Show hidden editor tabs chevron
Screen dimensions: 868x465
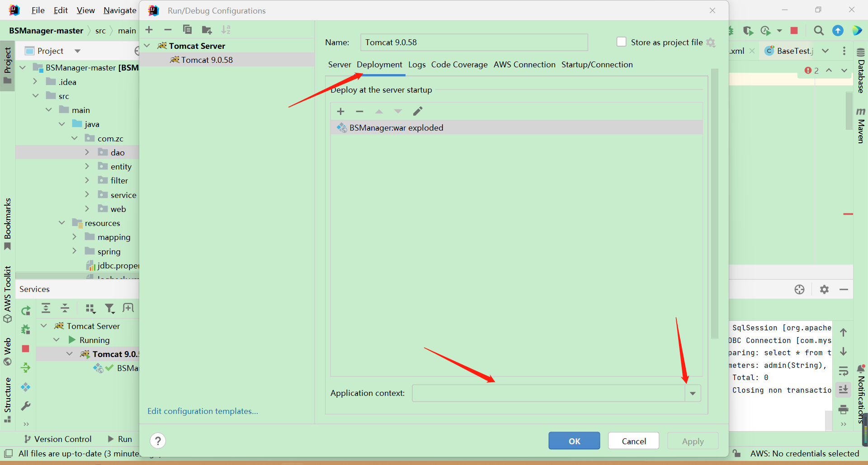click(x=826, y=51)
